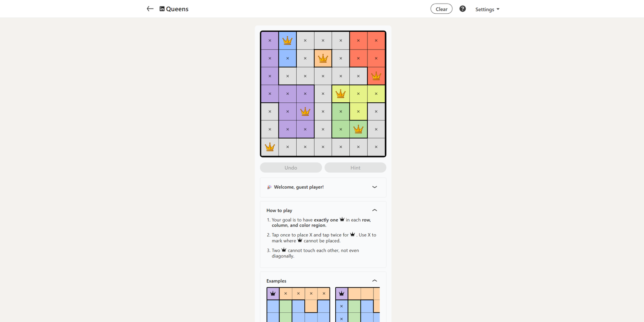This screenshot has width=644, height=322.
Task: Open the Settings dropdown
Action: click(x=487, y=9)
